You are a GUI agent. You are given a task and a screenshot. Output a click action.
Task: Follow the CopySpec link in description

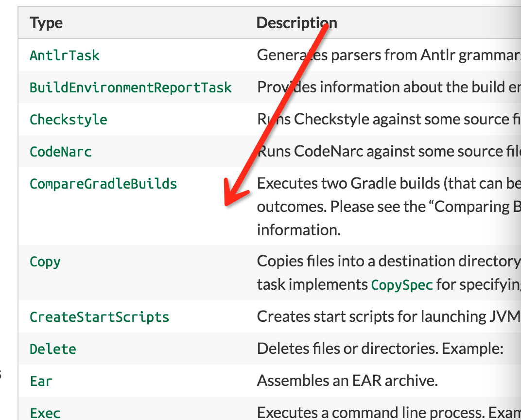402,285
